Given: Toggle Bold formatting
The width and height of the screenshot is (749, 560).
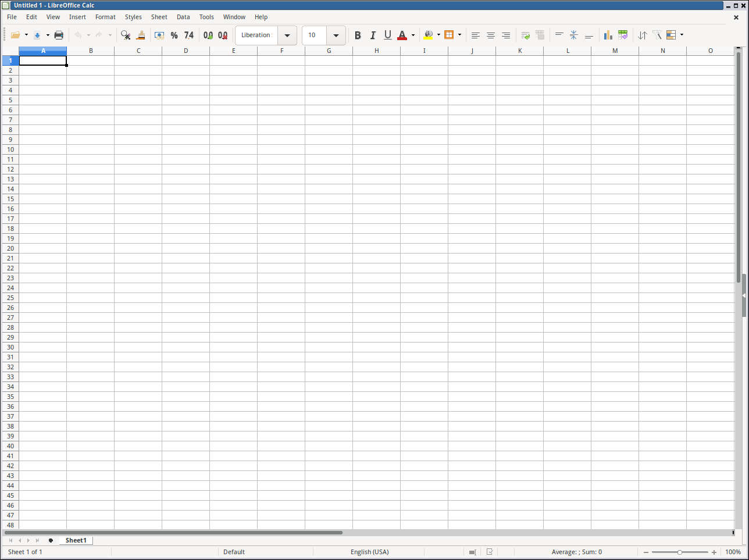Looking at the screenshot, I should (x=358, y=35).
